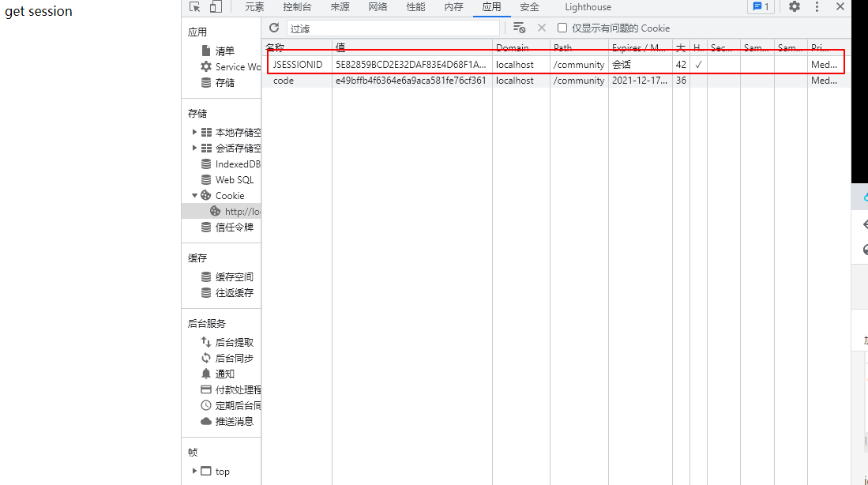Click the clear filtered cookies icon
The height and width of the screenshot is (485, 868).
point(520,27)
